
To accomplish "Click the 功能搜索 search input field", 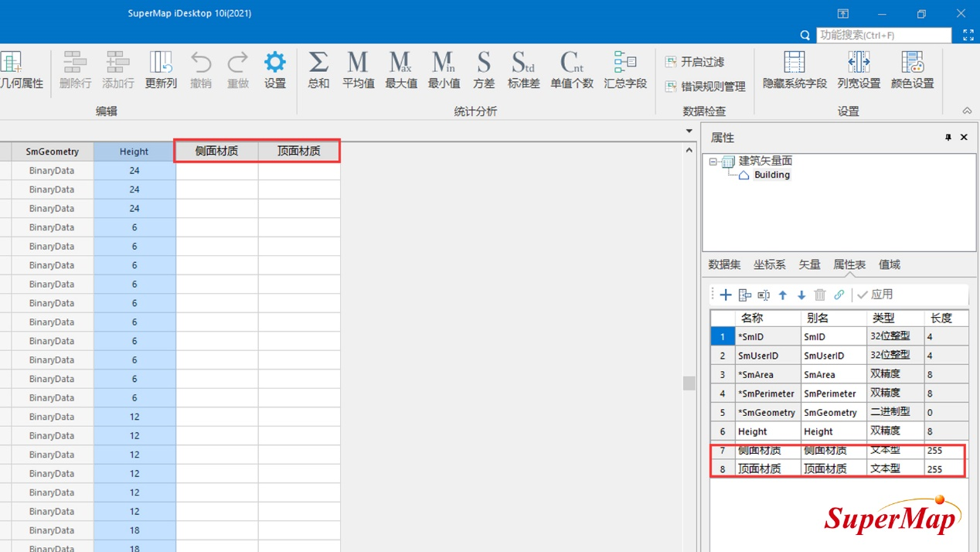I will pyautogui.click(x=883, y=36).
